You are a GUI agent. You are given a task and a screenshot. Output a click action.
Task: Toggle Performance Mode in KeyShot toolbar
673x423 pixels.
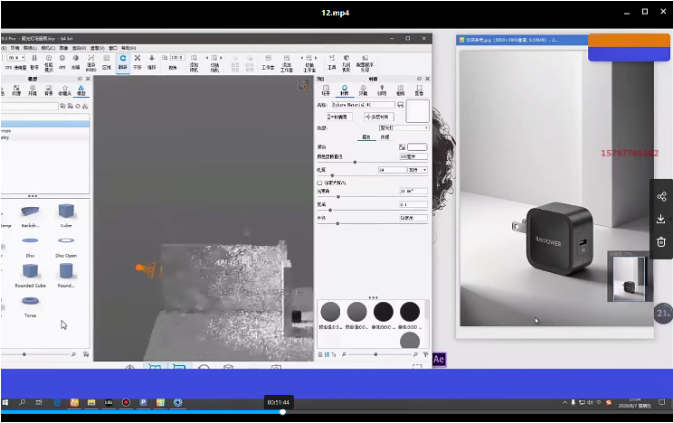(x=49, y=63)
